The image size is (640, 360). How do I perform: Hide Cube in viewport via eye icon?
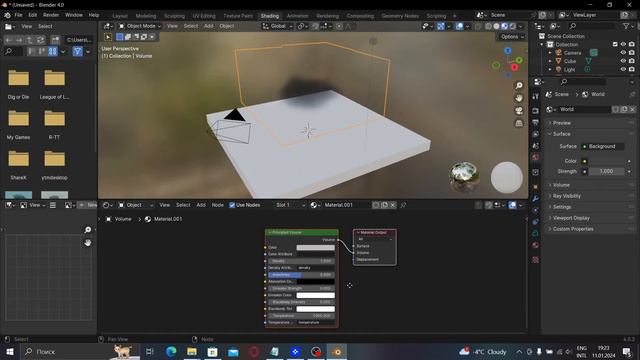pyautogui.click(x=623, y=61)
